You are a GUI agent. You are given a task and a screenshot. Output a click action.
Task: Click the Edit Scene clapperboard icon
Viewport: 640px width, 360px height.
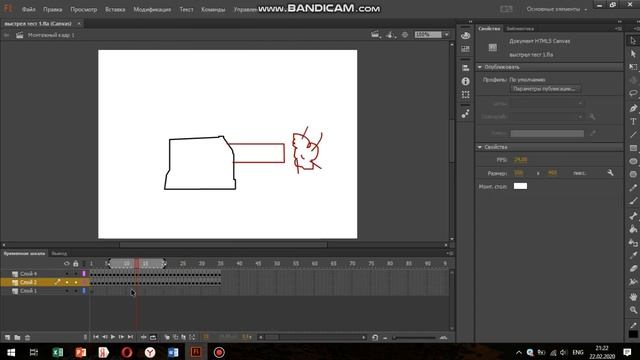coord(375,35)
